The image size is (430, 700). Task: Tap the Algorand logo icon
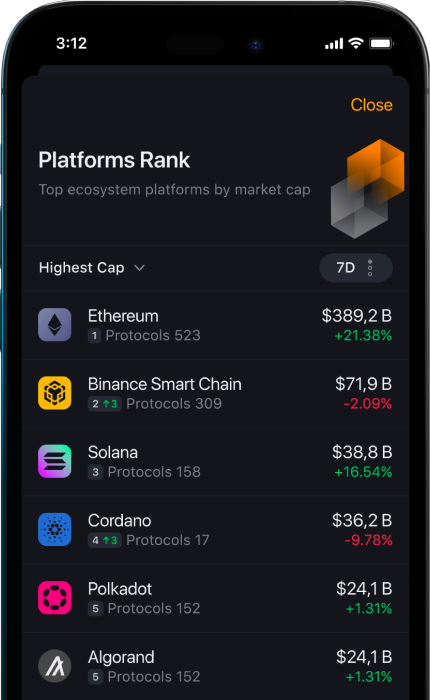[54, 666]
